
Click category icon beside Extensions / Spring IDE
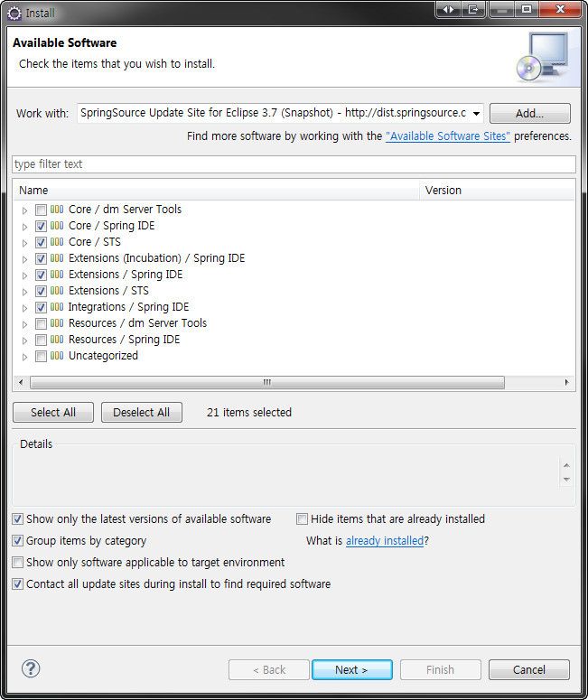point(57,275)
